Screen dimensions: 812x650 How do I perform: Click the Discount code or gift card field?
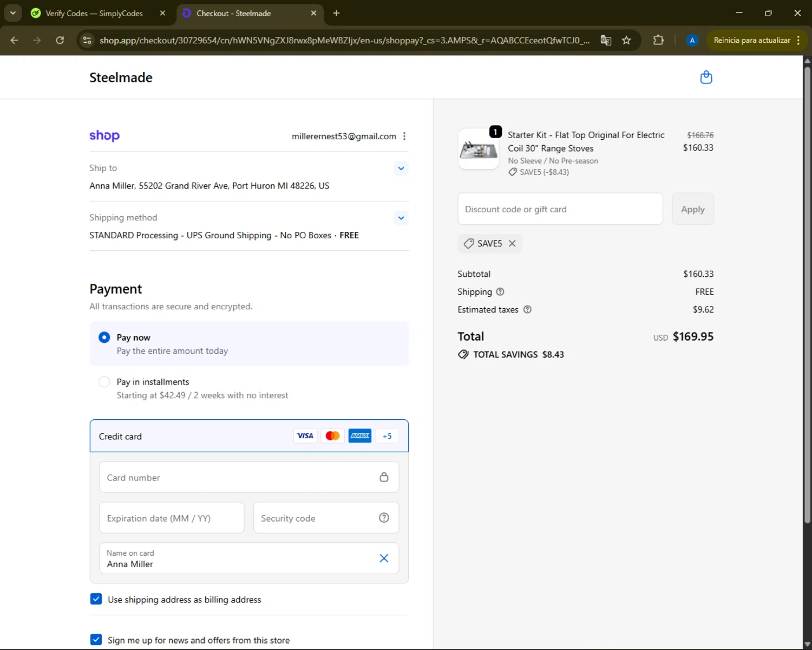(x=560, y=209)
